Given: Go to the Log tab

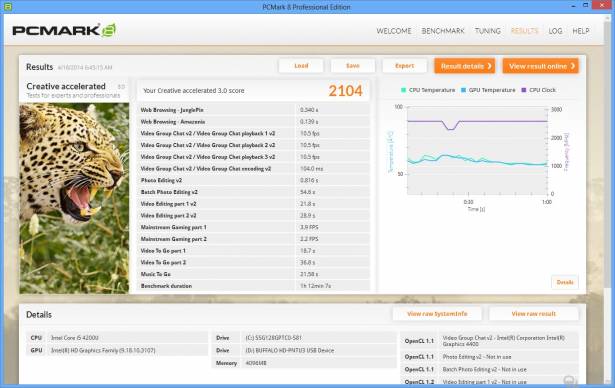Looking at the screenshot, I should coord(555,31).
